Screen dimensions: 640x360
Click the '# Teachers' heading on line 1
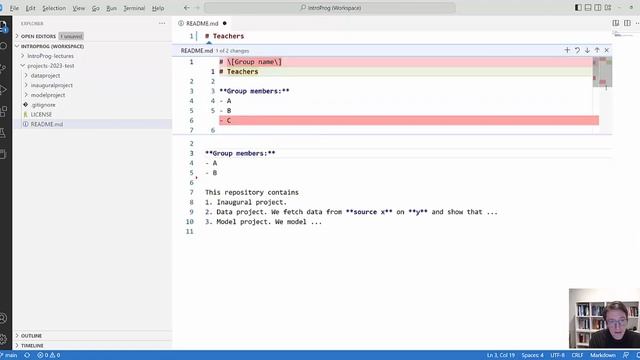224,36
